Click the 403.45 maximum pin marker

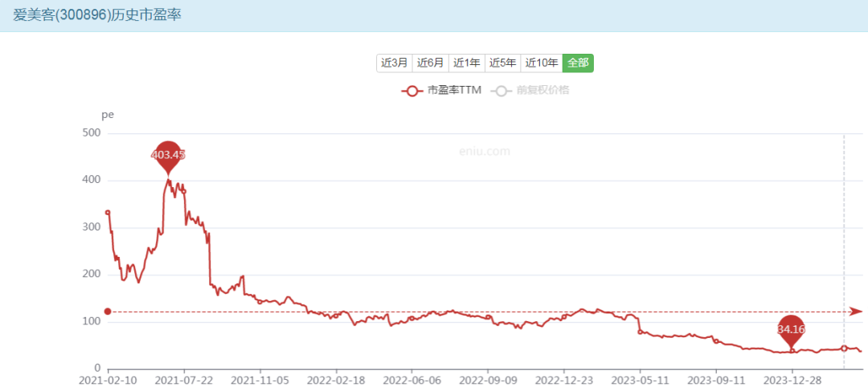coord(168,155)
